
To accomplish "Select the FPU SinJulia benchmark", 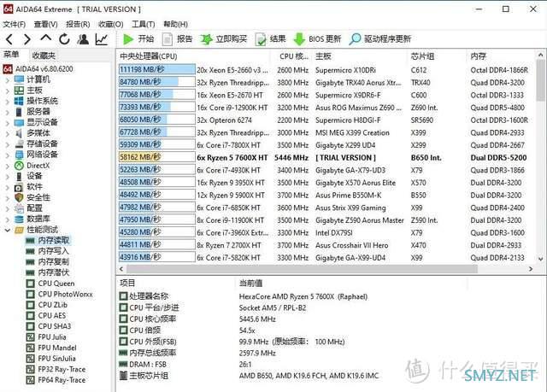I will click(x=51, y=359).
